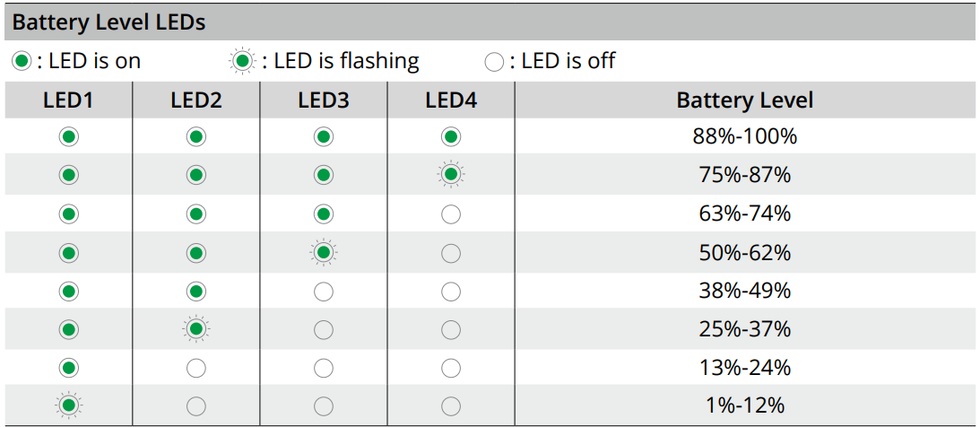Click the LED2 column header
The image size is (980, 427).
[196, 100]
